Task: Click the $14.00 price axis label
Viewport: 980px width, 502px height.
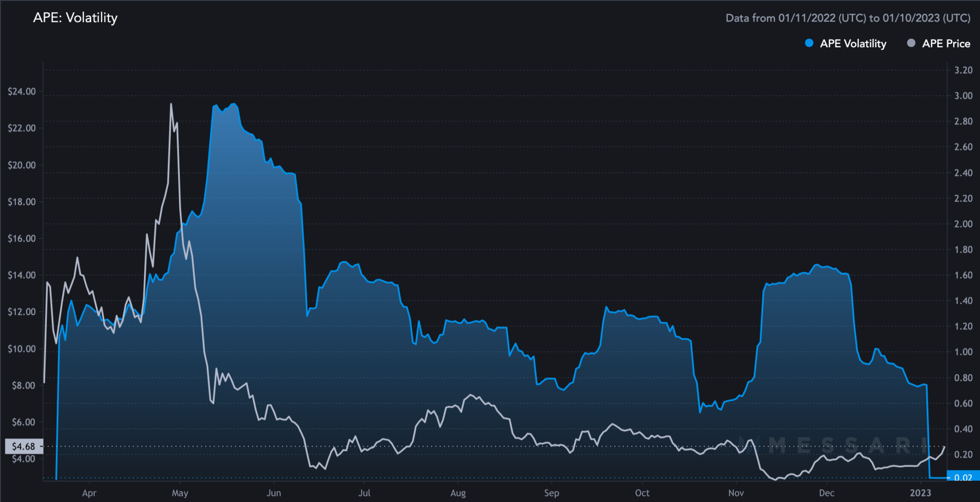Action: point(22,275)
